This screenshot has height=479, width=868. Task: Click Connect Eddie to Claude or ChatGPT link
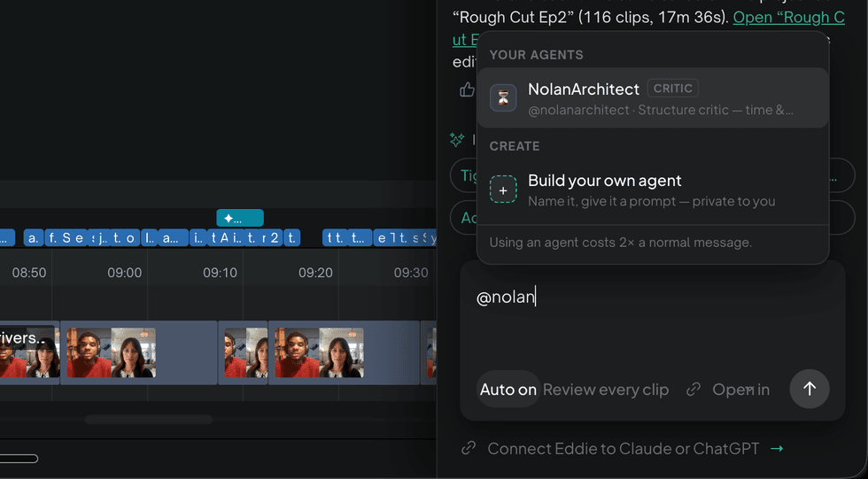pyautogui.click(x=624, y=449)
